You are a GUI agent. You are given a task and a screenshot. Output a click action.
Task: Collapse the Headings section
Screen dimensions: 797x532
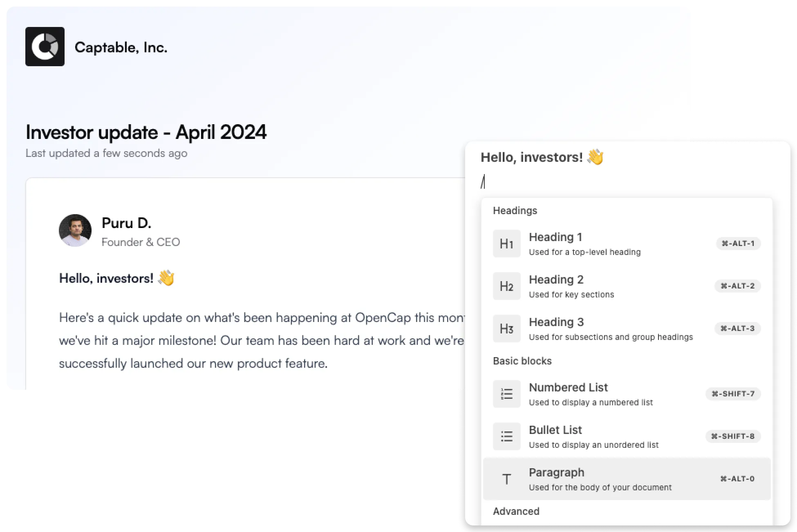(515, 210)
